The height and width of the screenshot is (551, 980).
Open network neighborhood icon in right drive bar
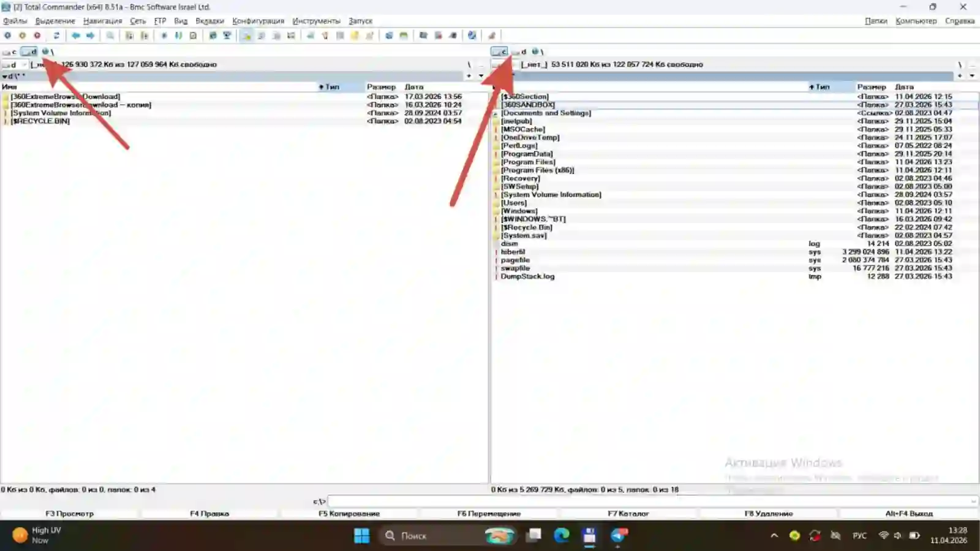pos(535,52)
